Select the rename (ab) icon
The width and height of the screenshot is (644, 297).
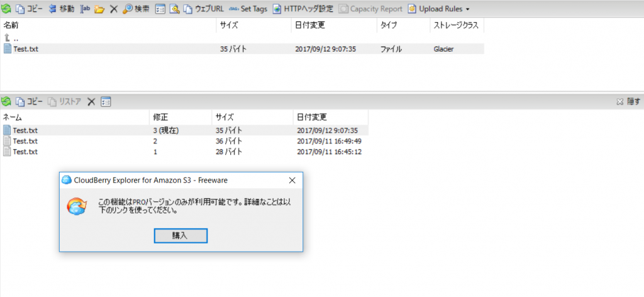[85, 9]
